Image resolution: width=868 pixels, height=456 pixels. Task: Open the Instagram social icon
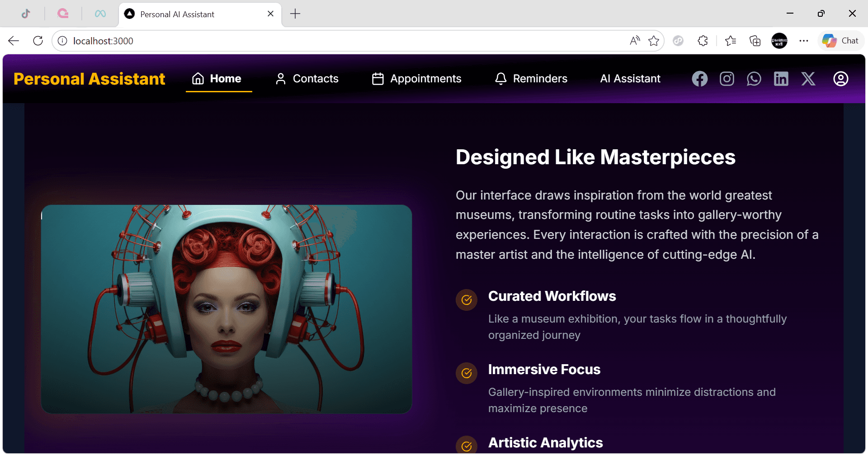[x=726, y=79]
